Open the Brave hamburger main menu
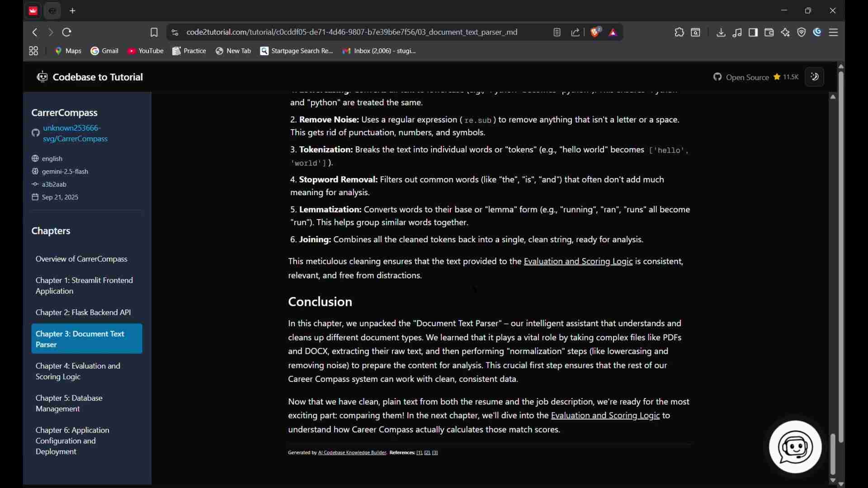Screen dimensions: 868x488 click(x=835, y=33)
